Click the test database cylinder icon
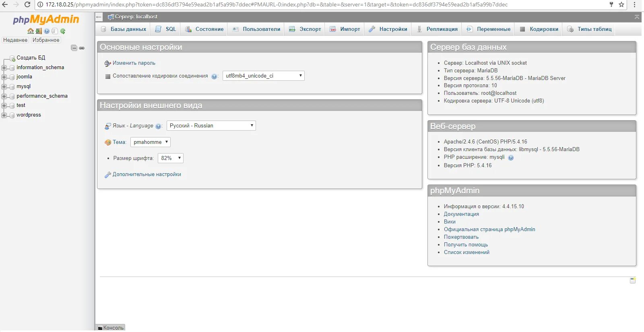This screenshot has height=332, width=644. 12,106
